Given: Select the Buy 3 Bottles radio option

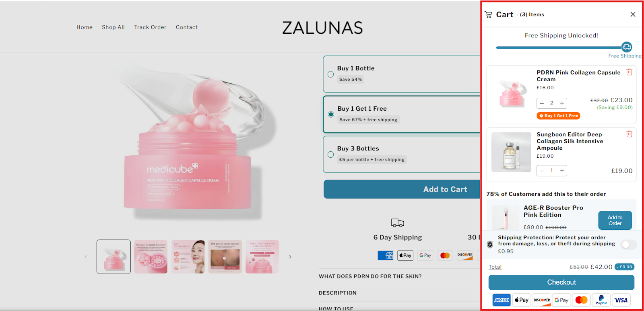Looking at the screenshot, I should [x=330, y=154].
